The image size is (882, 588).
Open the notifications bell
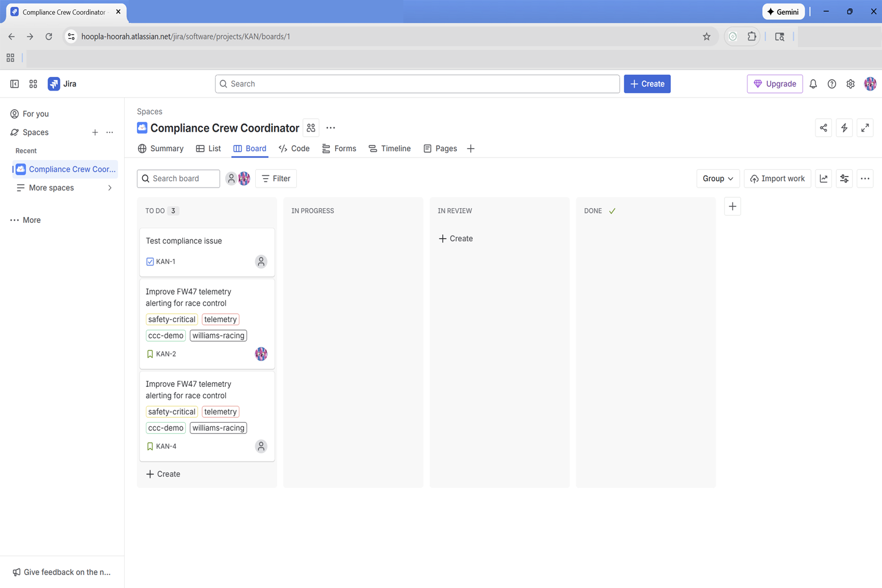[813, 84]
